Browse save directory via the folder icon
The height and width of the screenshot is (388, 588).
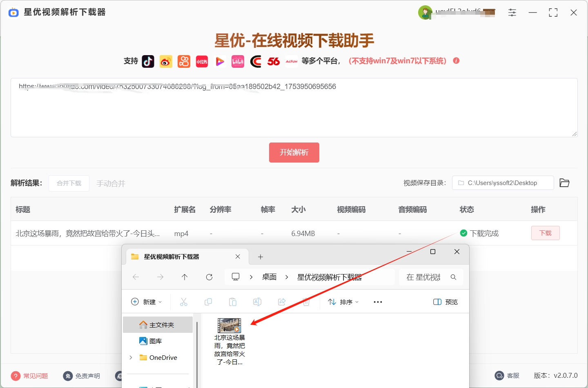(x=564, y=183)
